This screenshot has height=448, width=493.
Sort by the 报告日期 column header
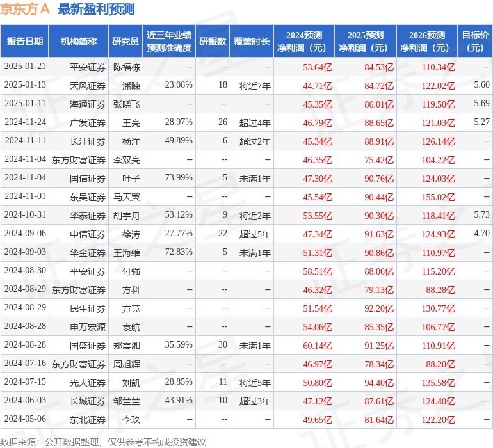[25, 42]
